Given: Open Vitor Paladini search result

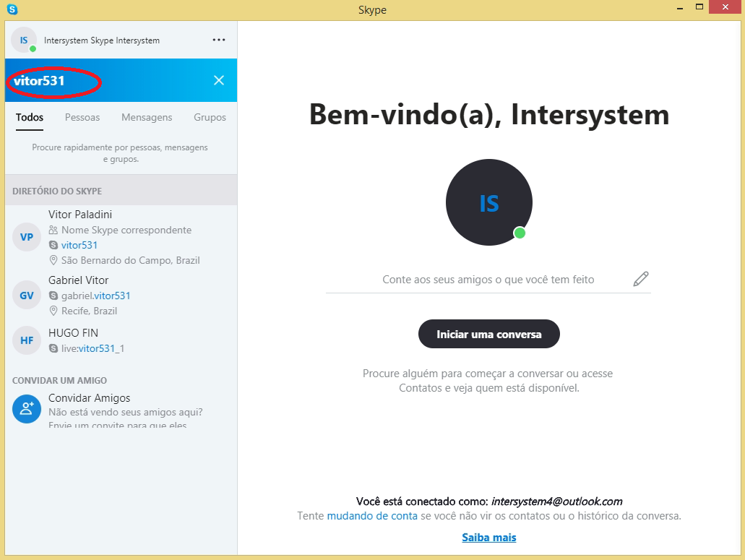Looking at the screenshot, I should [x=121, y=237].
